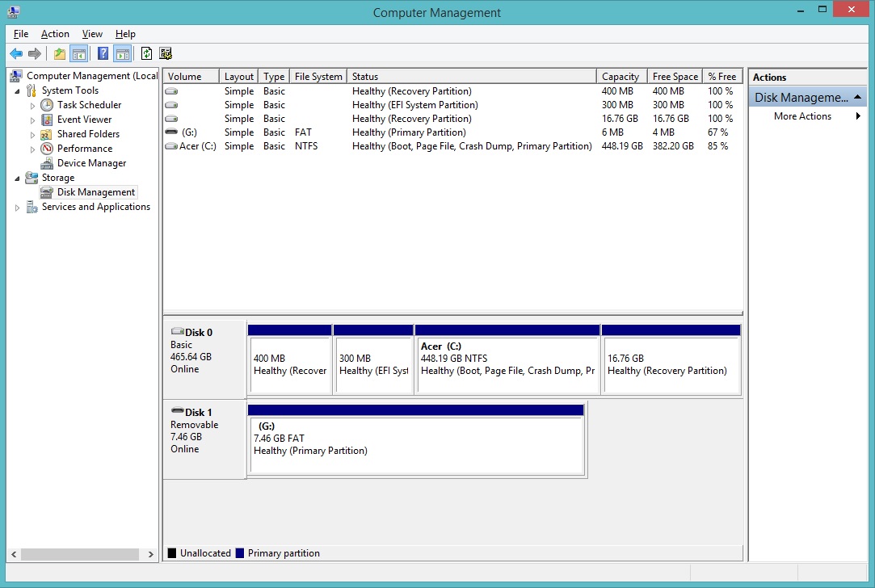The height and width of the screenshot is (588, 875).
Task: Click the tree pane scrollbar right arrow
Action: (150, 555)
